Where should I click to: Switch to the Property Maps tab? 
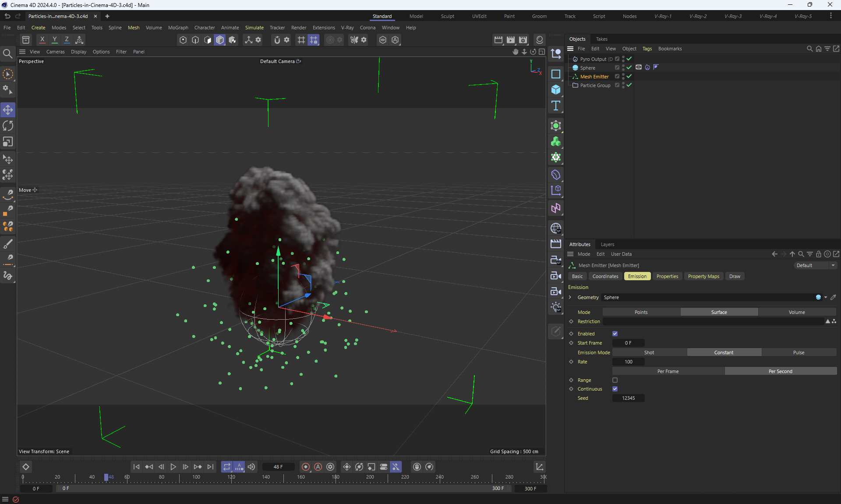click(x=703, y=276)
